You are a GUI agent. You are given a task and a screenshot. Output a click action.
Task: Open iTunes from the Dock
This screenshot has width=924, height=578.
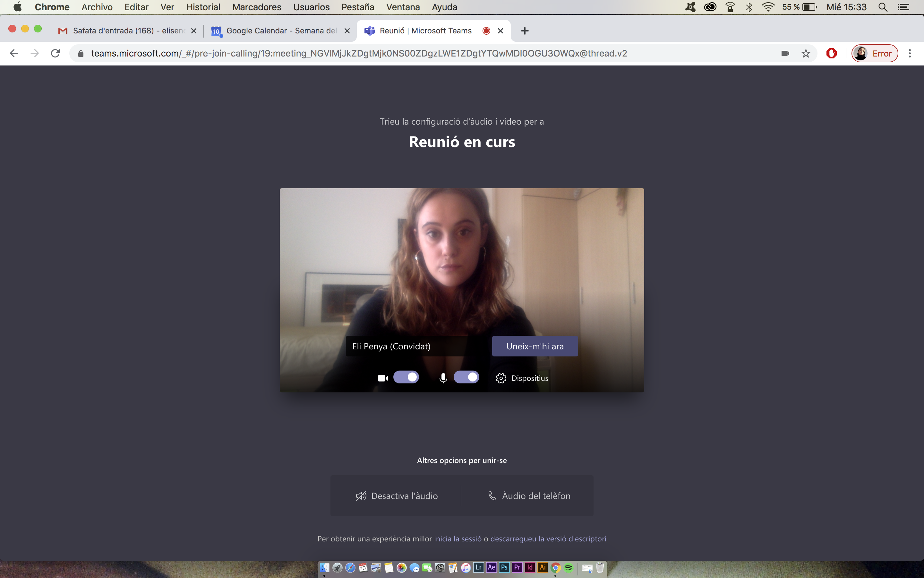point(466,568)
